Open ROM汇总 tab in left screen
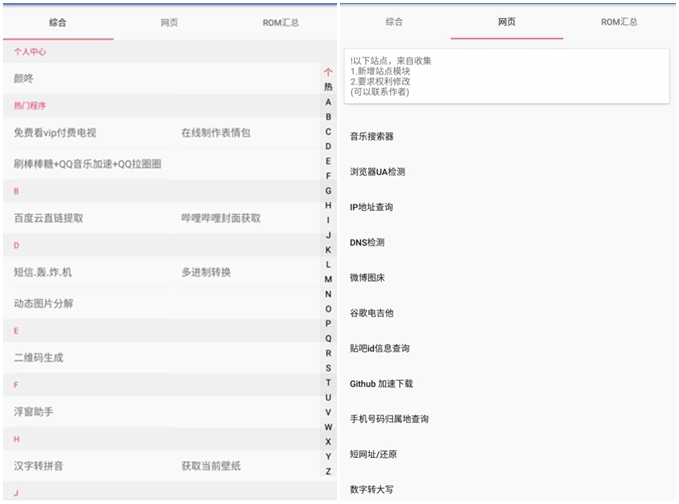The width and height of the screenshot is (679, 504). (281, 23)
